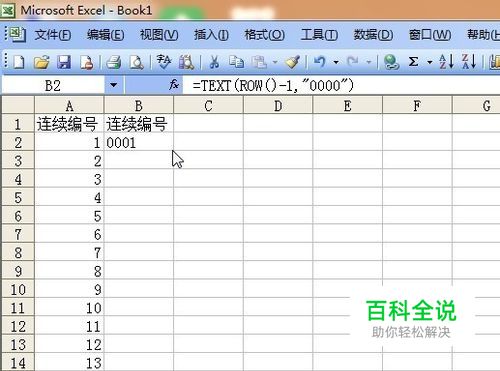
Task: Open the 视图(V) menu
Action: (x=159, y=35)
